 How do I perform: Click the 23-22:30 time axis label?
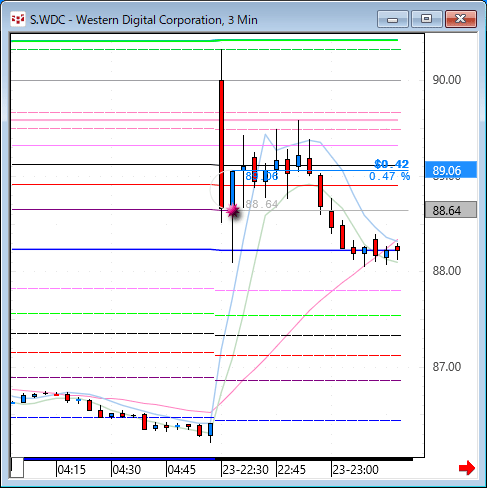[x=245, y=470]
